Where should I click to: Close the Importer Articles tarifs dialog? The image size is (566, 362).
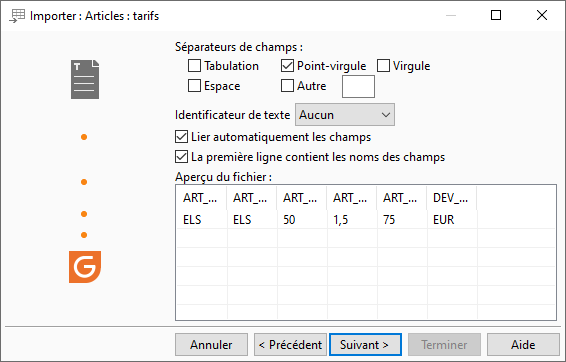[x=542, y=15]
